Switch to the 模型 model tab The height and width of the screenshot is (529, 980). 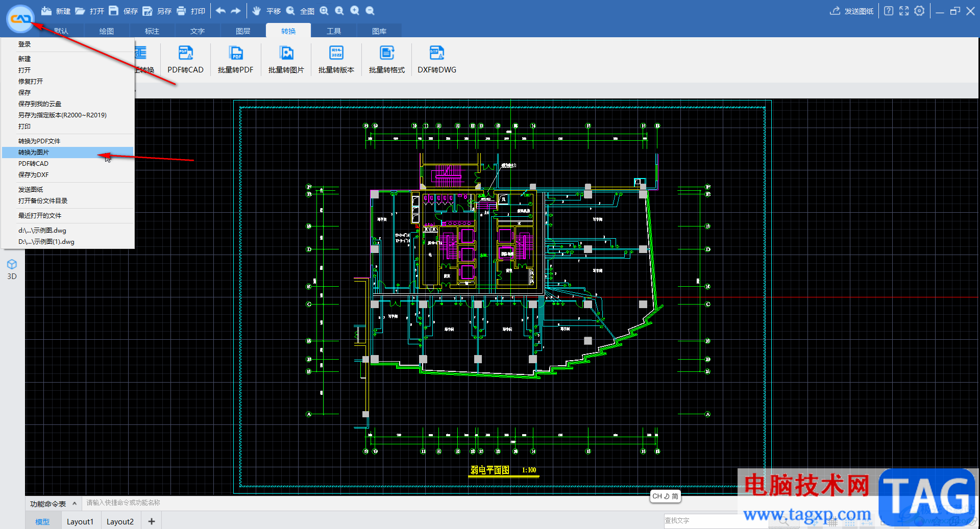42,521
